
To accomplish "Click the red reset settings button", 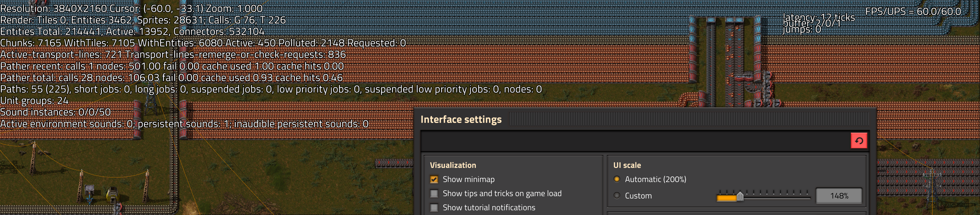I will point(859,141).
